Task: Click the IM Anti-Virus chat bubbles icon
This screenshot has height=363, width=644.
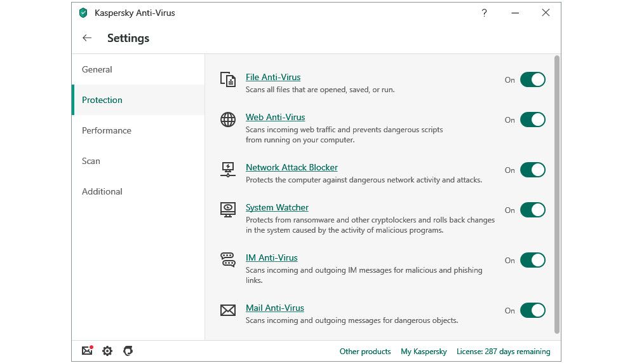Action: click(x=227, y=260)
